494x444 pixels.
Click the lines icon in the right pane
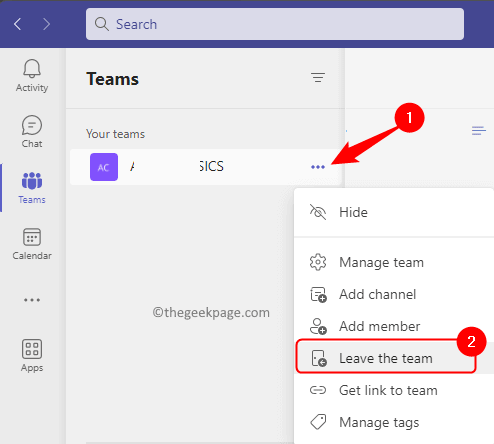tap(478, 131)
